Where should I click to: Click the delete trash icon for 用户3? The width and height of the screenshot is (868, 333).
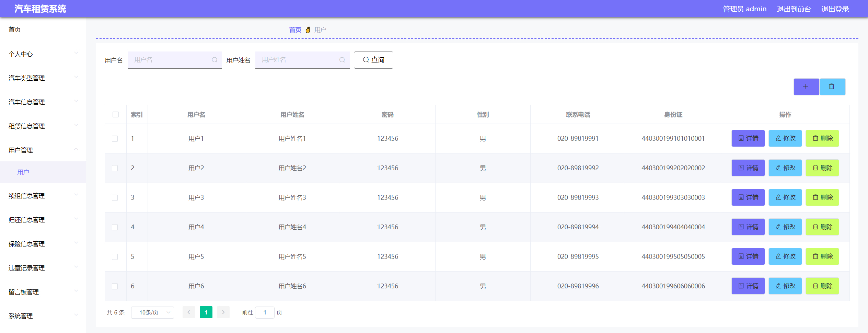click(816, 197)
